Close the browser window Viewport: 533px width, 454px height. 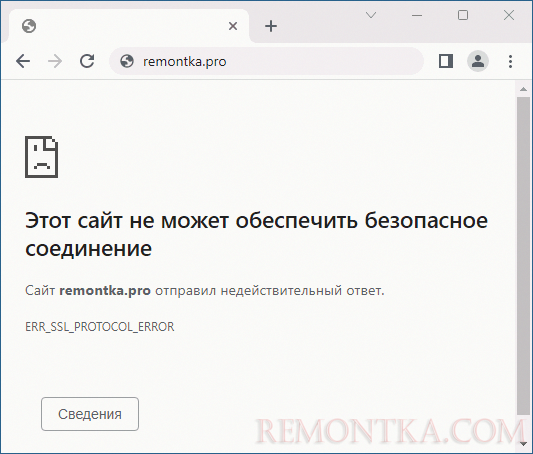(x=509, y=15)
